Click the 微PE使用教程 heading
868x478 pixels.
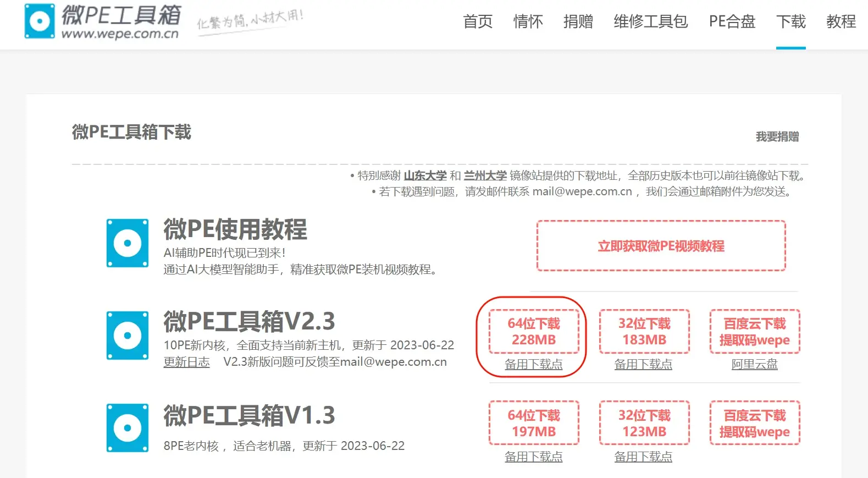tap(235, 229)
